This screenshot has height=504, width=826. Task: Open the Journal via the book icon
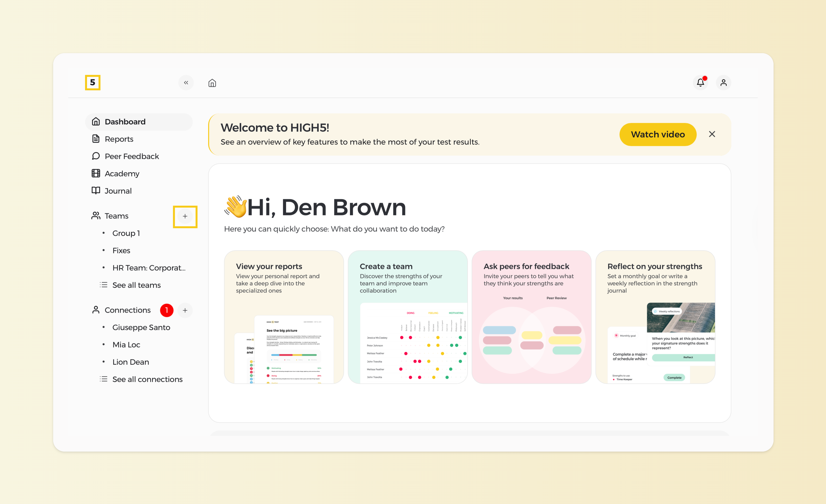coord(96,191)
